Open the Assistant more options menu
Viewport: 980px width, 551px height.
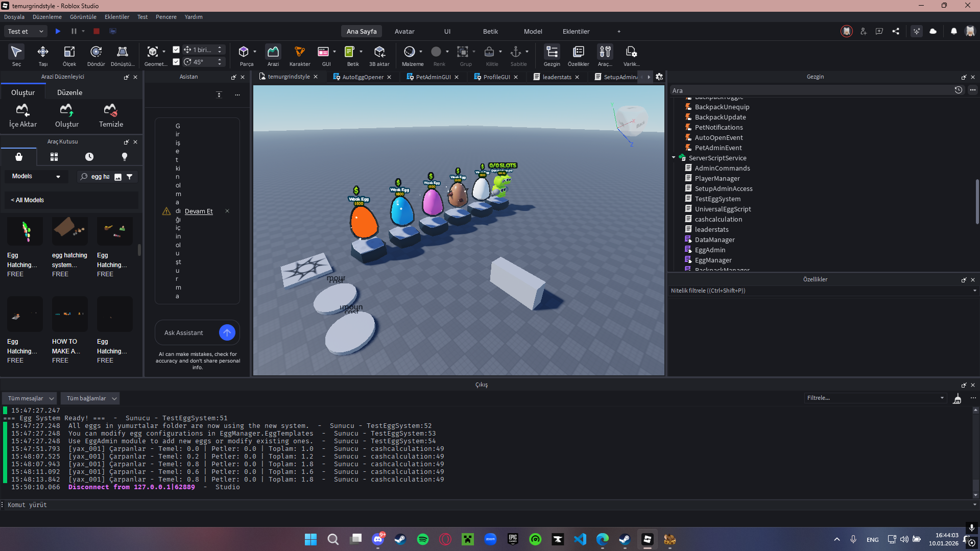tap(237, 94)
